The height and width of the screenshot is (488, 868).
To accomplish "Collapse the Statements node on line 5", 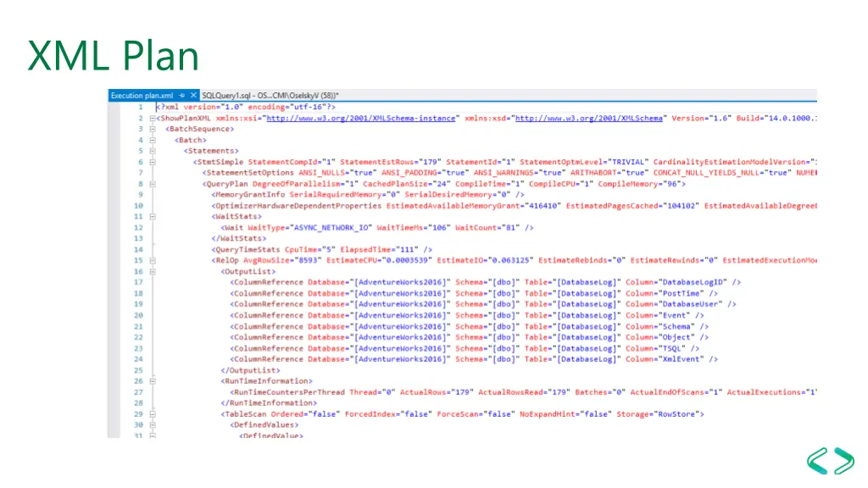I will pyautogui.click(x=152, y=151).
